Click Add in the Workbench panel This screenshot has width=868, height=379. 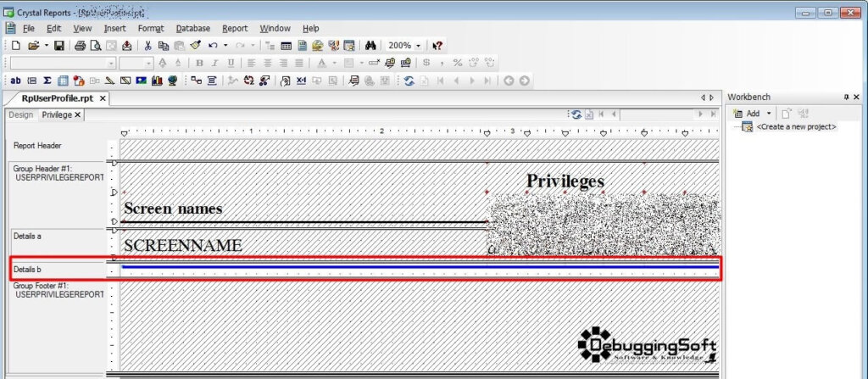click(748, 114)
